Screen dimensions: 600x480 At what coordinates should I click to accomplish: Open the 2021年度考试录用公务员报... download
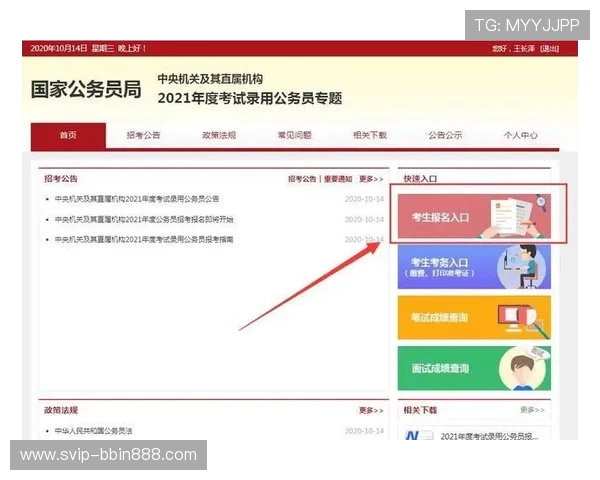click(x=489, y=436)
